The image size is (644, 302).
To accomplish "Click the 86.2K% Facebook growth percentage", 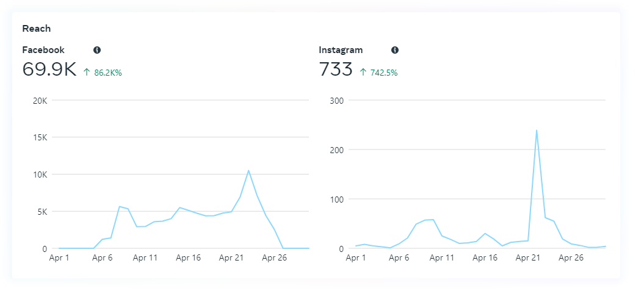I will 108,73.
